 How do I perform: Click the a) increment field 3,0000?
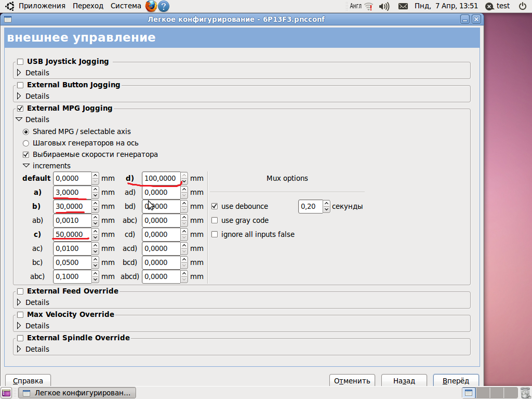point(72,192)
